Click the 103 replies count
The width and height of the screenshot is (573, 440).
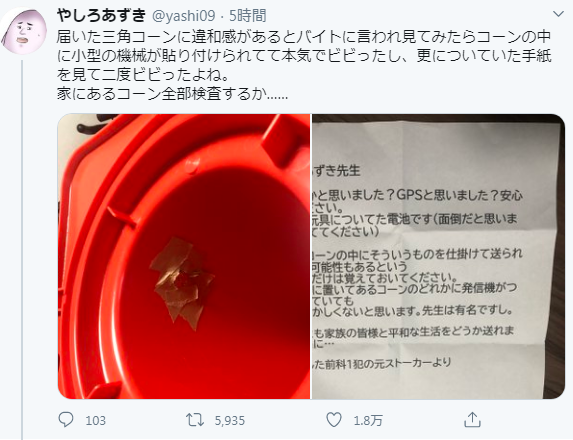click(95, 421)
